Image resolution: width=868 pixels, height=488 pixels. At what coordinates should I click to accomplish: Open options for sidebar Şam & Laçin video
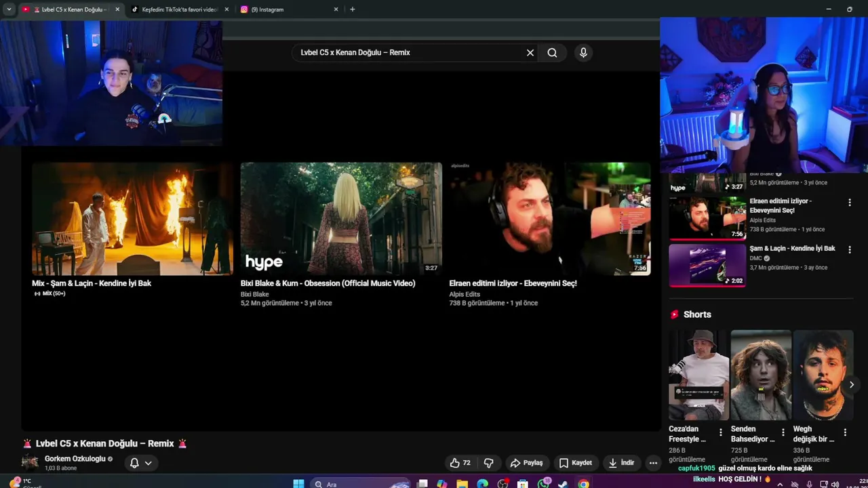point(849,249)
